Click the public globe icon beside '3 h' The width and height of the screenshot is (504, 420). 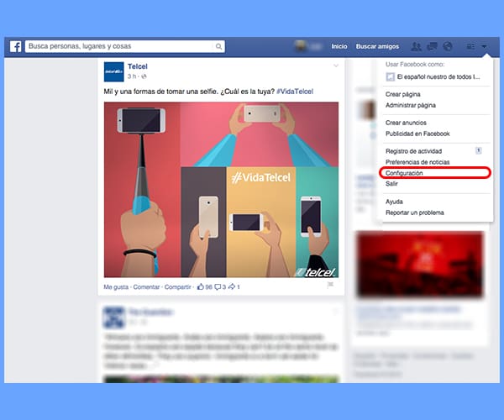point(144,76)
